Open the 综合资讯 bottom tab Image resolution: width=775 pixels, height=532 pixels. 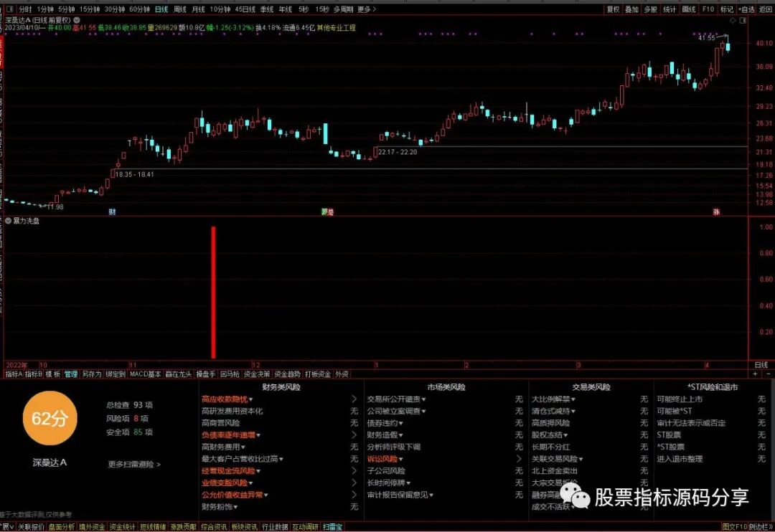pos(214,527)
